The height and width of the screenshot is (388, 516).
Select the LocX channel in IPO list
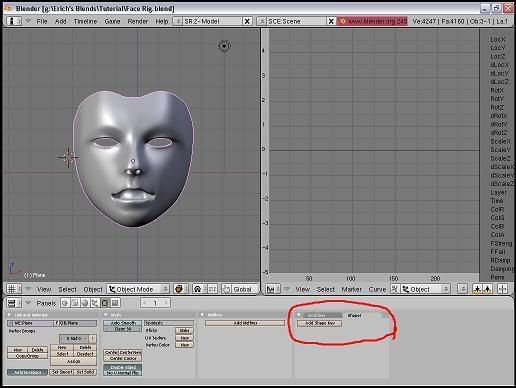(x=498, y=39)
